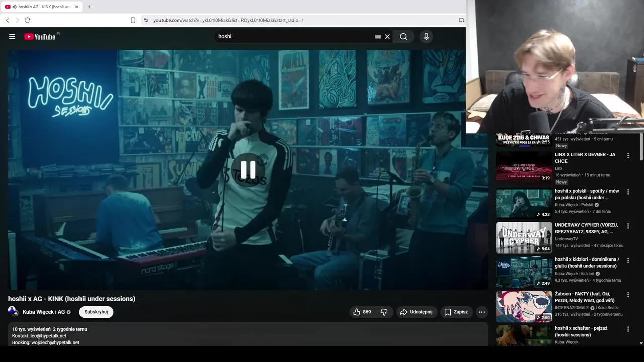This screenshot has width=644, height=362.
Task: Open title hoshii x schafter - pejzaż
Action: (x=581, y=331)
